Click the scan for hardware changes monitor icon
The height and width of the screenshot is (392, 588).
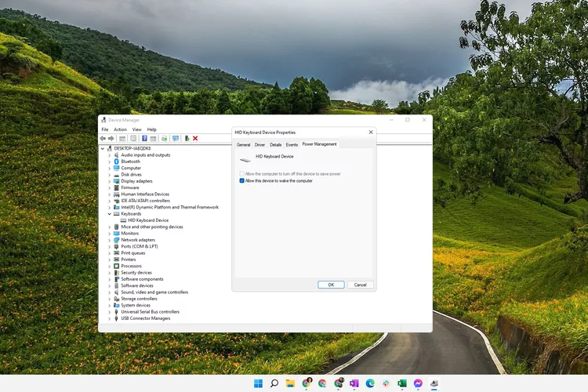[176, 139]
